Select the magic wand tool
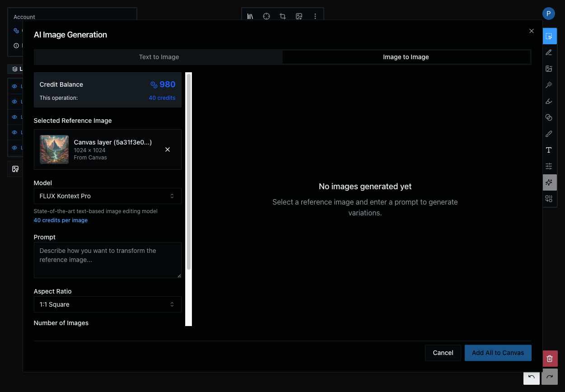565x392 pixels. click(549, 85)
